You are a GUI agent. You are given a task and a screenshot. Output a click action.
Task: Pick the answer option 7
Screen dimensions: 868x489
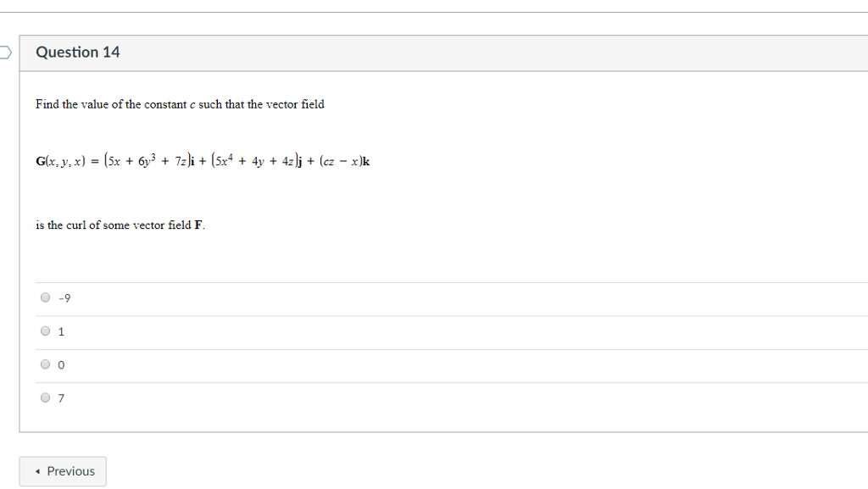[45, 397]
